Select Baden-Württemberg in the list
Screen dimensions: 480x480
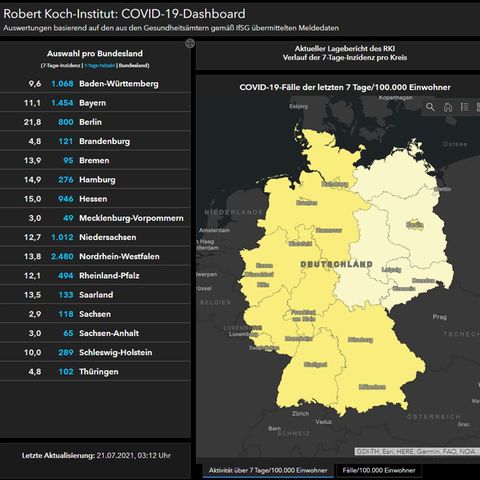coord(95,84)
